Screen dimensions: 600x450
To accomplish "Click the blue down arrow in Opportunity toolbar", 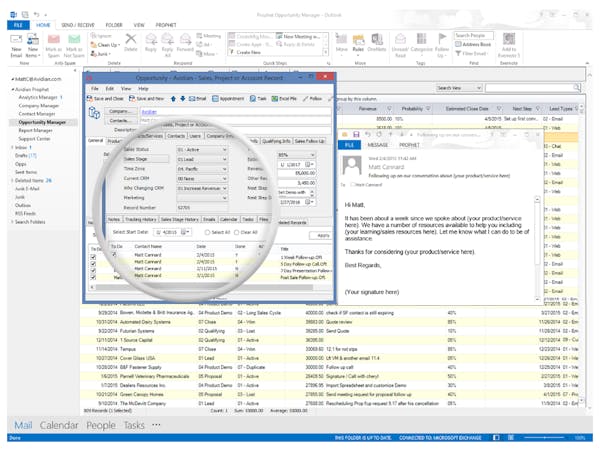I will [183, 99].
